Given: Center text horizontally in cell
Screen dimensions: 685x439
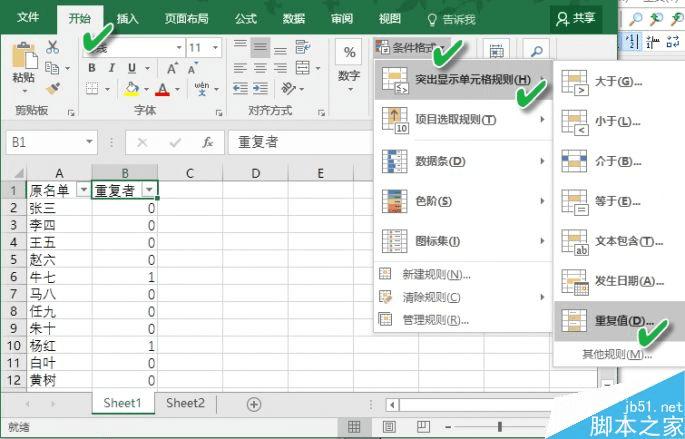Looking at the screenshot, I should click(x=260, y=68).
